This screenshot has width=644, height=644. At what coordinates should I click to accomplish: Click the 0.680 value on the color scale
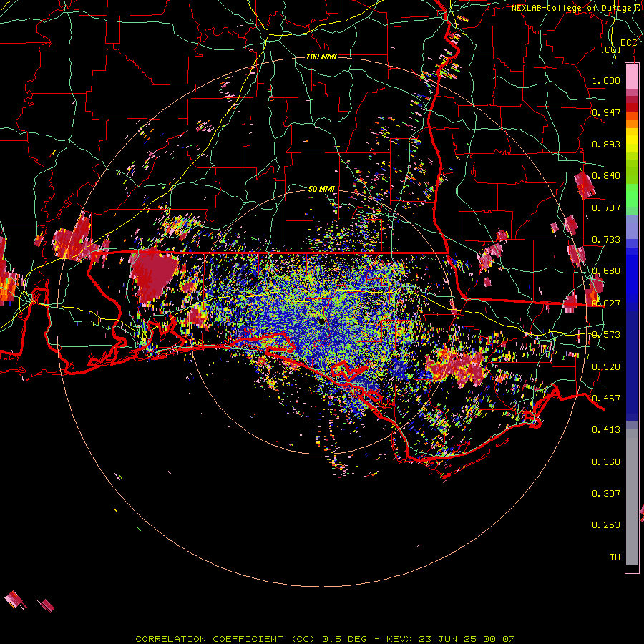click(x=606, y=271)
